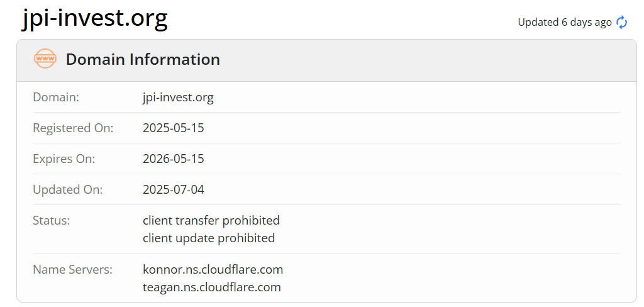Click the "Registered On:" label
This screenshot has width=644, height=307.
tap(73, 128)
